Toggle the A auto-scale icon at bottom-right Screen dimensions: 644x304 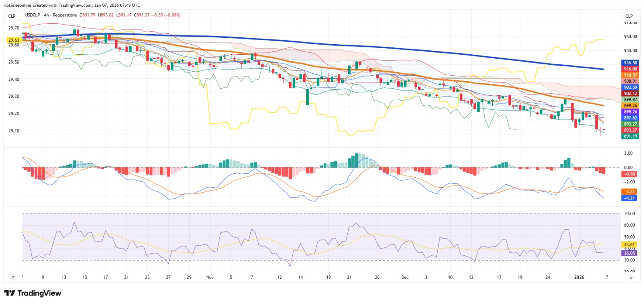coord(631,277)
